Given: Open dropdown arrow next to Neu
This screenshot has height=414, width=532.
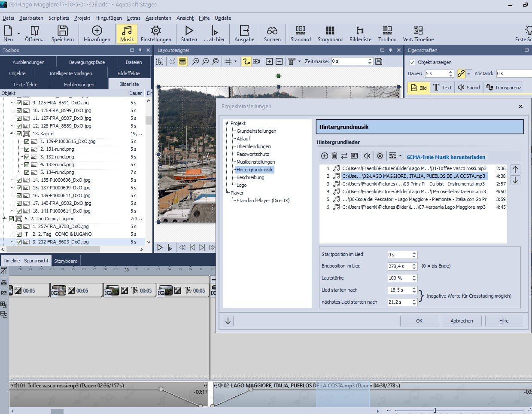Looking at the screenshot, I should tap(18, 33).
